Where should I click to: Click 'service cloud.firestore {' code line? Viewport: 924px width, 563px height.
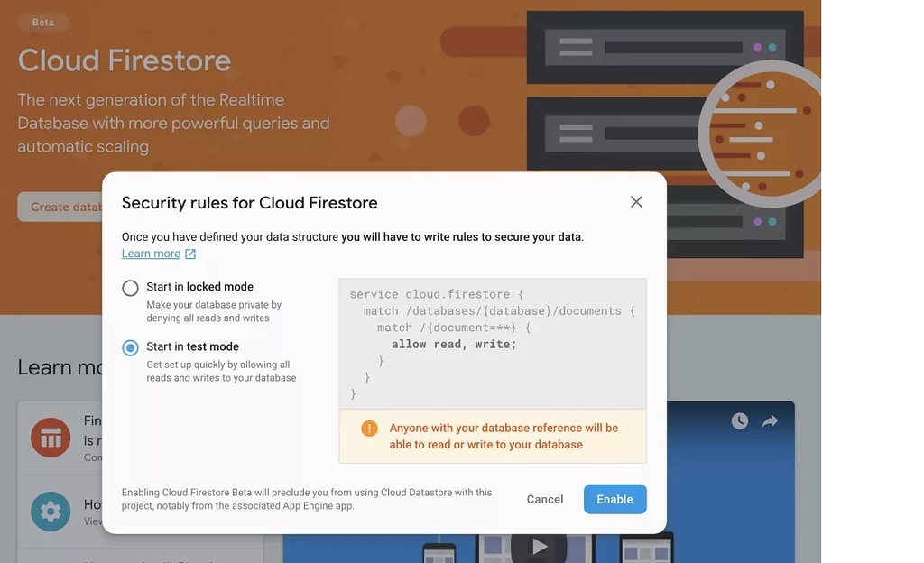[437, 294]
